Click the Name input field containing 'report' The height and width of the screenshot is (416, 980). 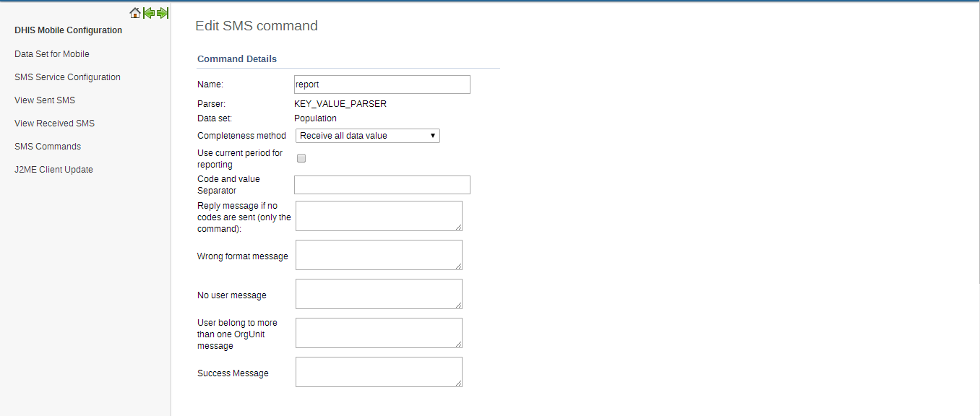click(382, 84)
